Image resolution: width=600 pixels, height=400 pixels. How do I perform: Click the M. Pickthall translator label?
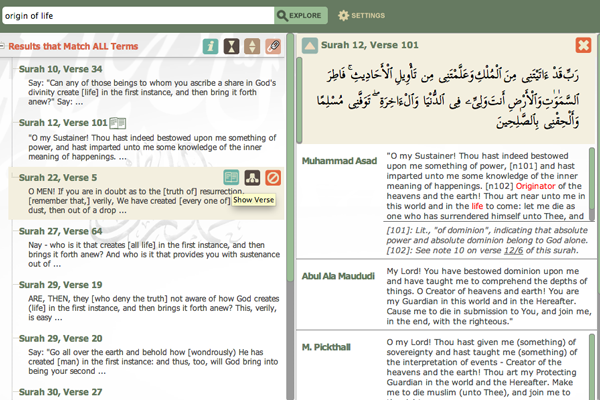pyautogui.click(x=326, y=347)
